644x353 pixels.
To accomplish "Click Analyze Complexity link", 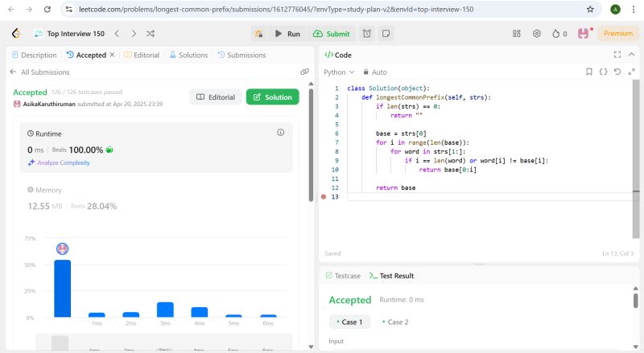I will coord(59,162).
